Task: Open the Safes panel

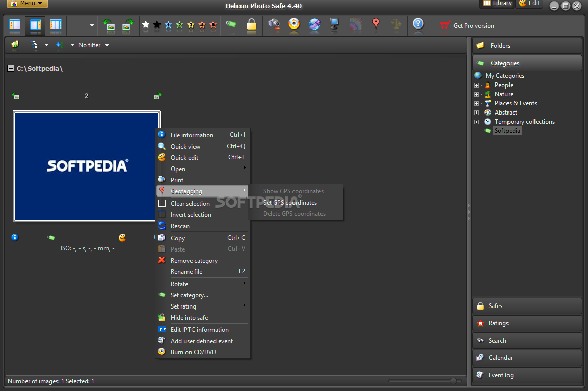Action: pos(527,306)
